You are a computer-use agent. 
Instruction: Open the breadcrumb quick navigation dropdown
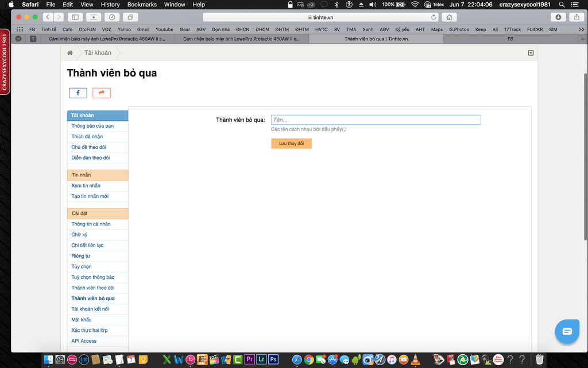point(531,53)
